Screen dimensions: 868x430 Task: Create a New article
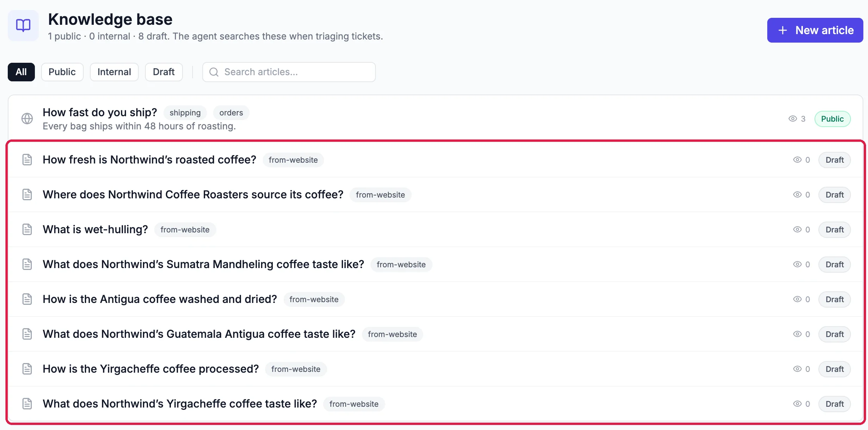[815, 30]
